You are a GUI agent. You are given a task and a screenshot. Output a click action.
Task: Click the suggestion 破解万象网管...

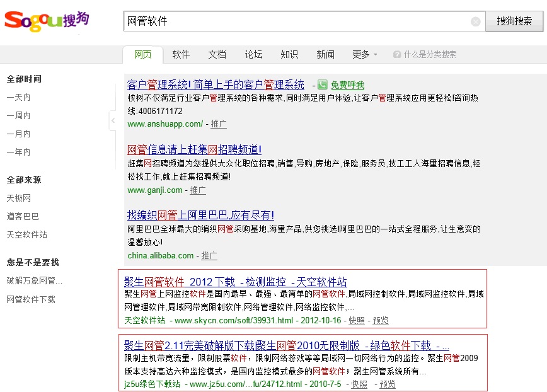point(35,280)
